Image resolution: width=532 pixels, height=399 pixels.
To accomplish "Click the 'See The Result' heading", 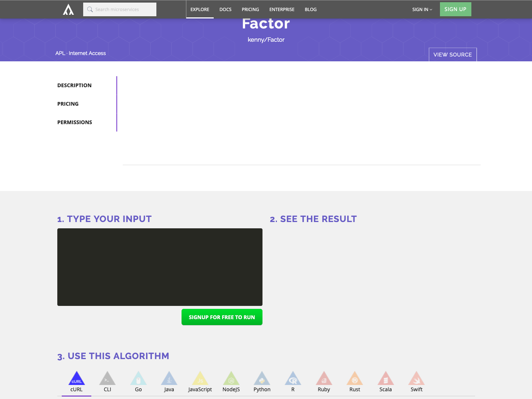I will [x=313, y=219].
